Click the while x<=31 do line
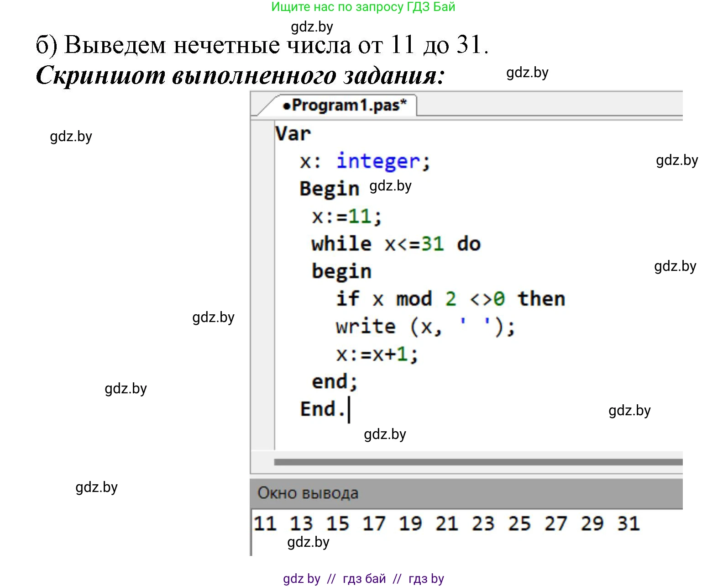 (x=395, y=244)
